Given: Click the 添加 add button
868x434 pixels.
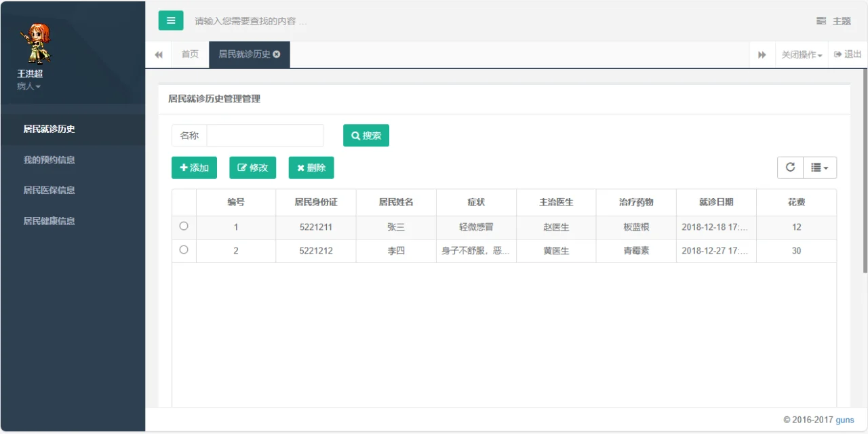Looking at the screenshot, I should [x=194, y=167].
